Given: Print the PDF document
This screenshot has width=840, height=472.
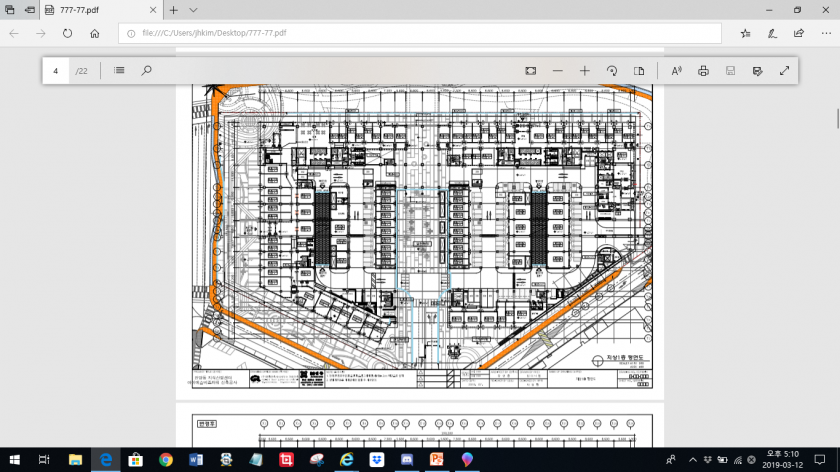Looking at the screenshot, I should pyautogui.click(x=704, y=71).
